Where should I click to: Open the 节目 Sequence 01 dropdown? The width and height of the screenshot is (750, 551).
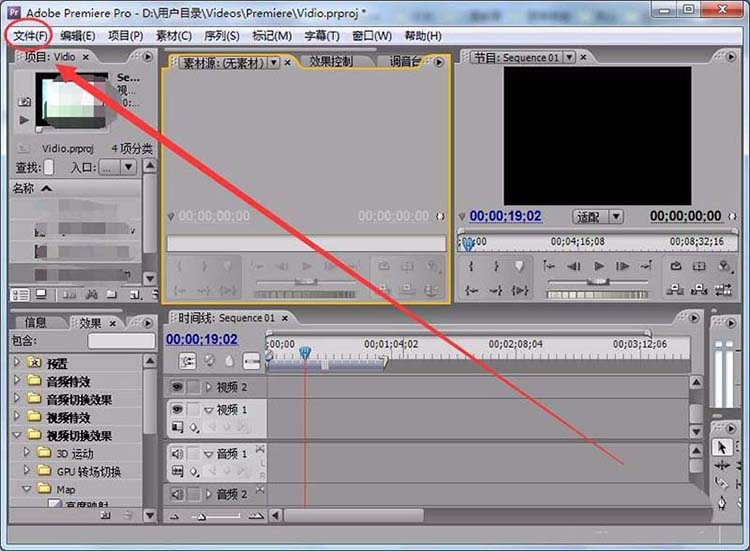point(569,57)
